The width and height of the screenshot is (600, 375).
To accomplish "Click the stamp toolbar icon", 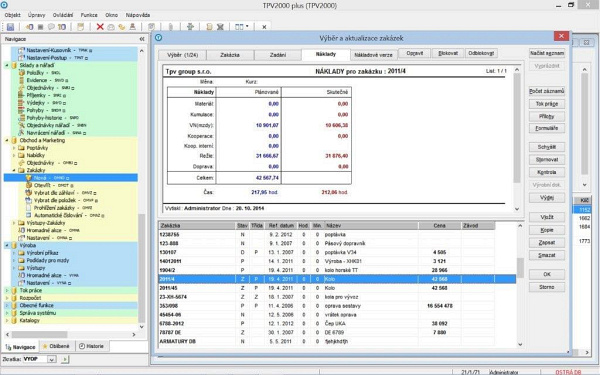I will point(132,27).
